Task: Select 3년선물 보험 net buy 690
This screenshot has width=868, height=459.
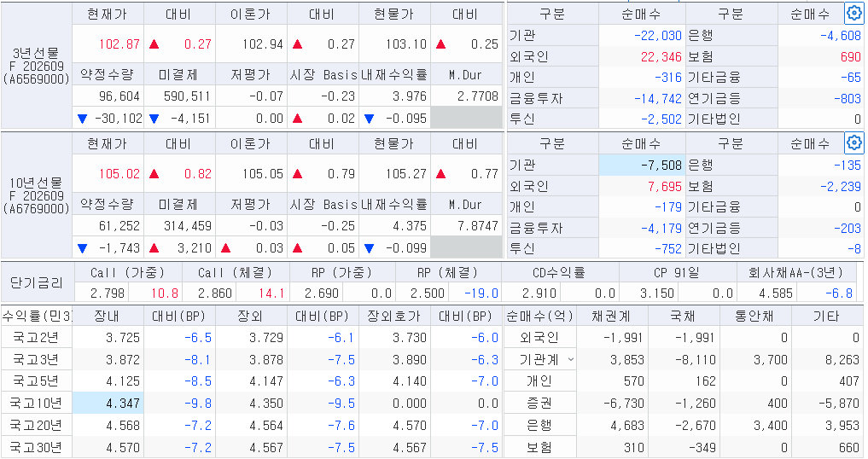Action: [x=851, y=56]
